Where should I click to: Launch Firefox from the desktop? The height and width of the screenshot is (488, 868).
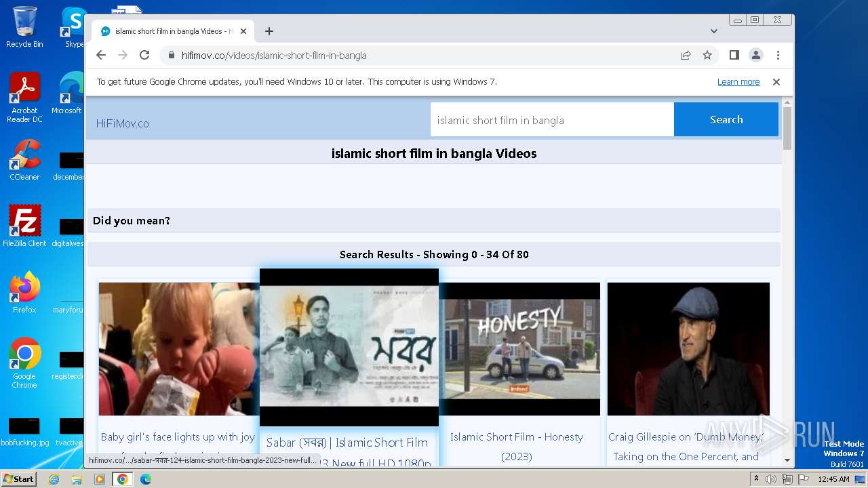click(x=24, y=293)
